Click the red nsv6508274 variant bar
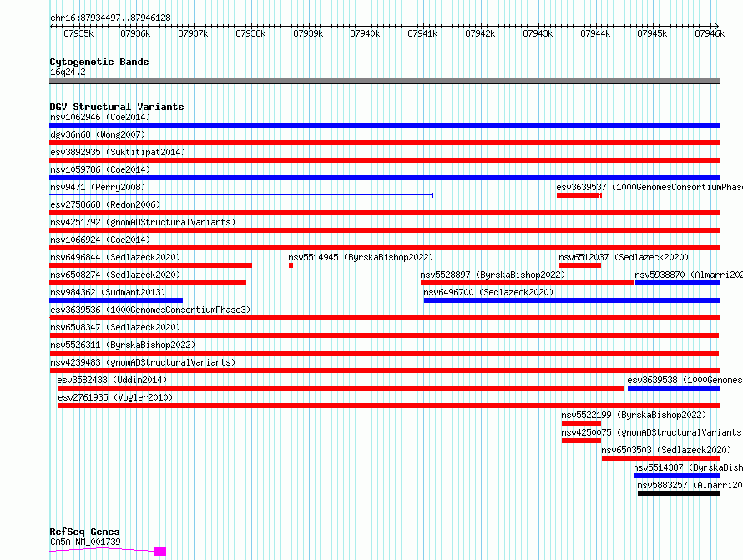The height and width of the screenshot is (560, 743). [148, 283]
